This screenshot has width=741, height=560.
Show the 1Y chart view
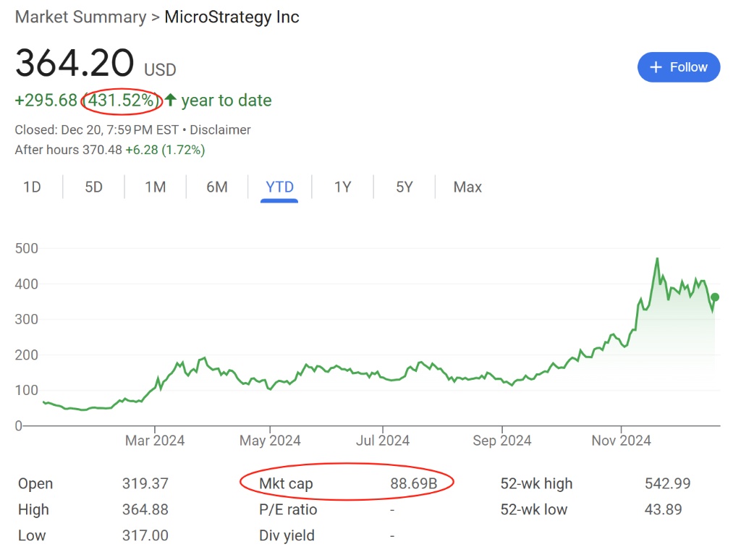pos(342,187)
